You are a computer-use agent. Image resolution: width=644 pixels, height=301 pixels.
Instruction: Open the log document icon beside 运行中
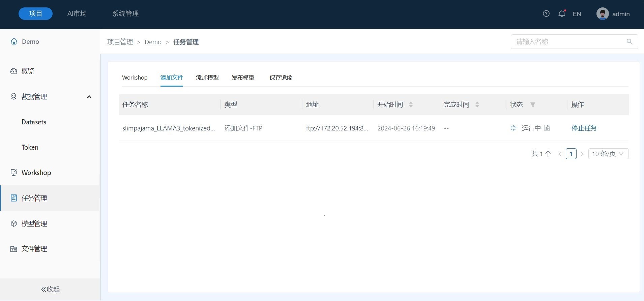pyautogui.click(x=547, y=128)
